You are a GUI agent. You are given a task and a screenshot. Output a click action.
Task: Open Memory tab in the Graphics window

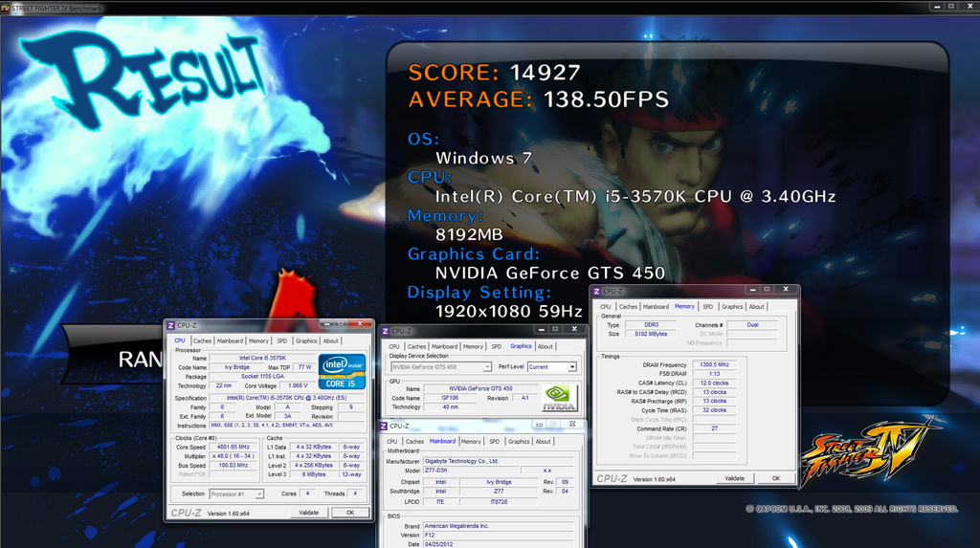point(473,347)
